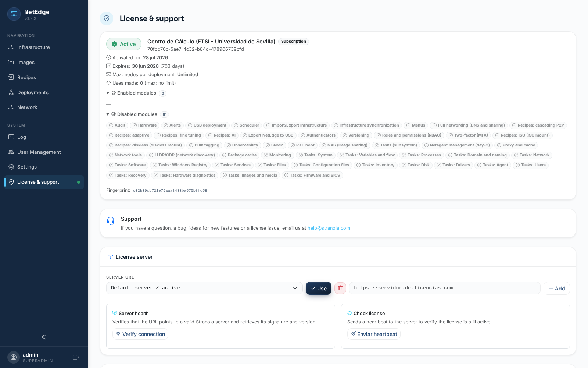Click the Uses made refresh icon
The width and height of the screenshot is (588, 368).
[x=108, y=83]
